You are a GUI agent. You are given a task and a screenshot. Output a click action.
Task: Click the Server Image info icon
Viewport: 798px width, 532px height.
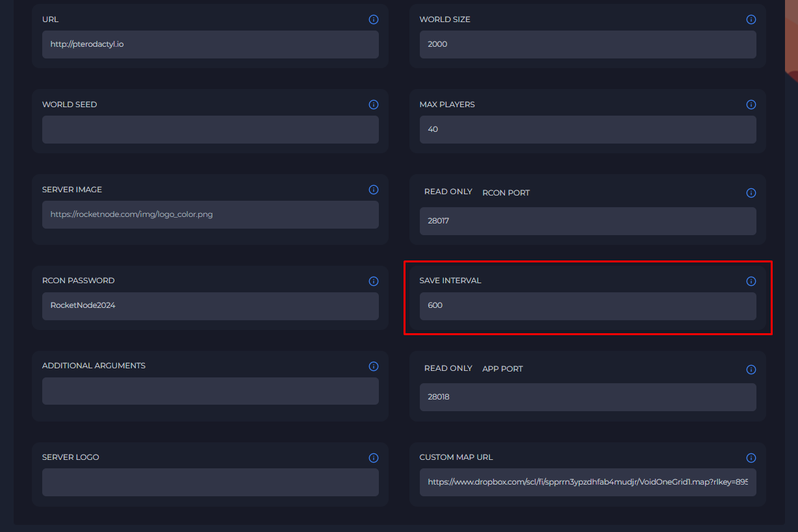[x=374, y=190]
